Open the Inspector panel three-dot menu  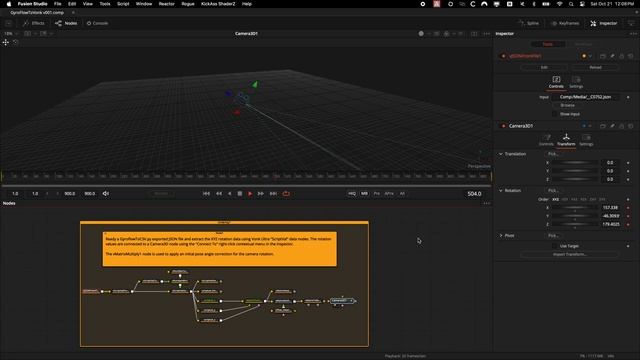coord(633,33)
